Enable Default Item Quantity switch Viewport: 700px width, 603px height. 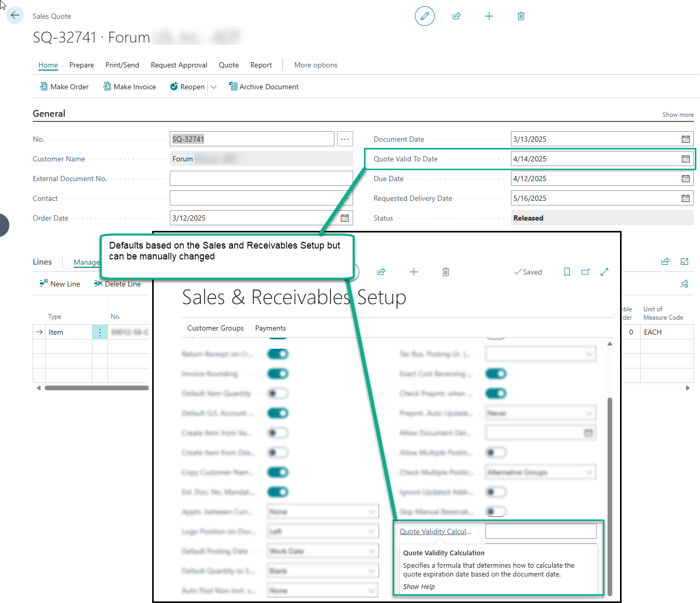278,393
